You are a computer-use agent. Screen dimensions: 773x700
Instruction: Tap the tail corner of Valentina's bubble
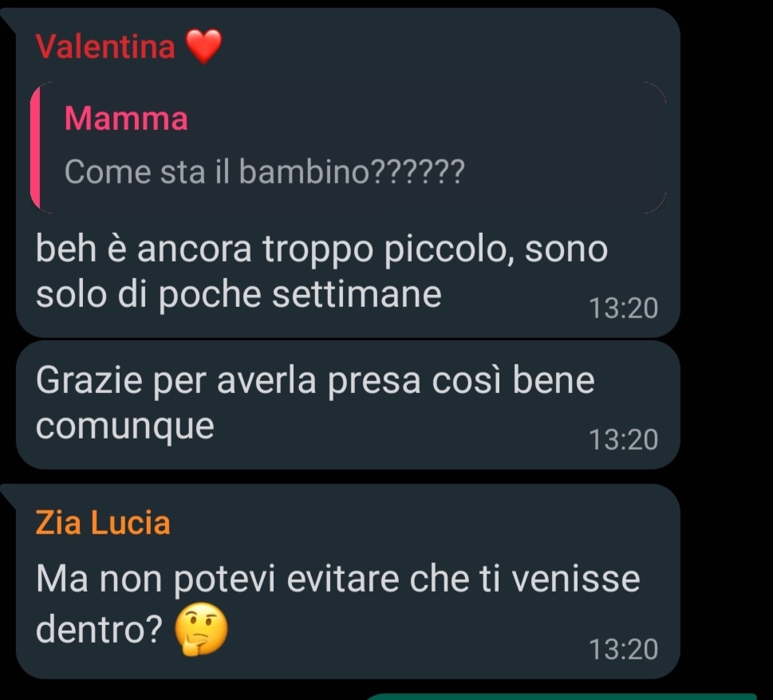8,20
